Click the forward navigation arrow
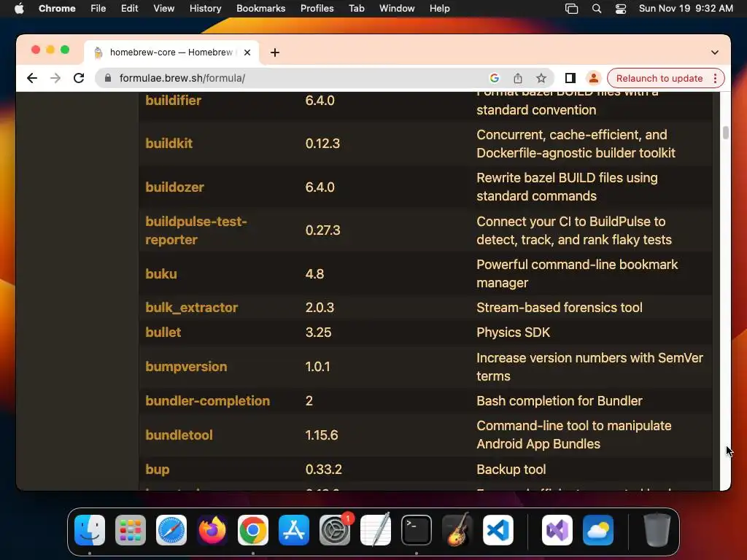The width and height of the screenshot is (747, 560). tap(55, 78)
